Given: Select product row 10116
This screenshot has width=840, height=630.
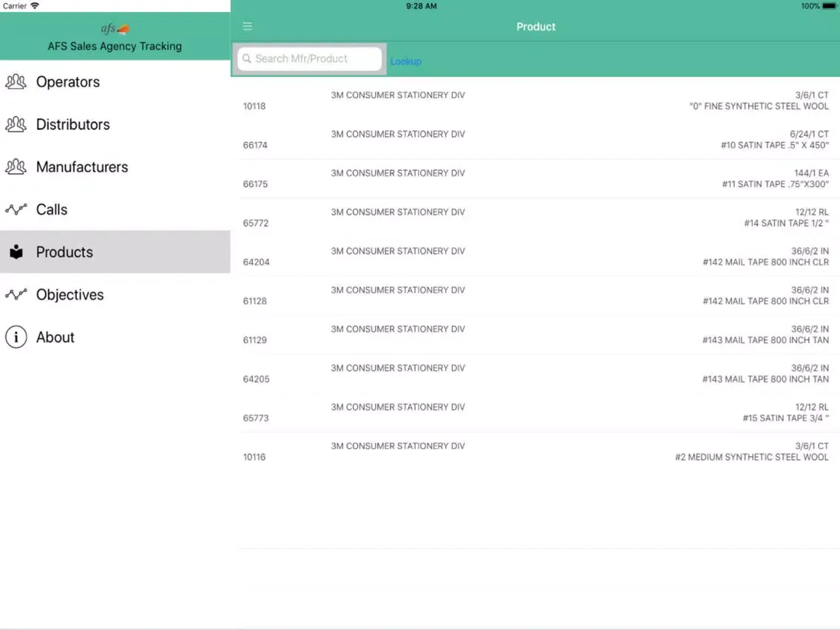Looking at the screenshot, I should [535, 452].
